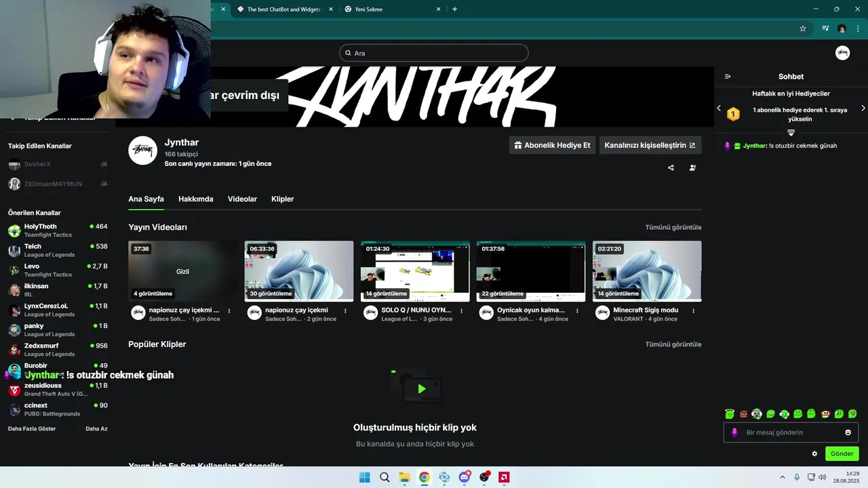Image resolution: width=868 pixels, height=488 pixels.
Task: Pick the monkey face emote
Action: click(x=825, y=413)
